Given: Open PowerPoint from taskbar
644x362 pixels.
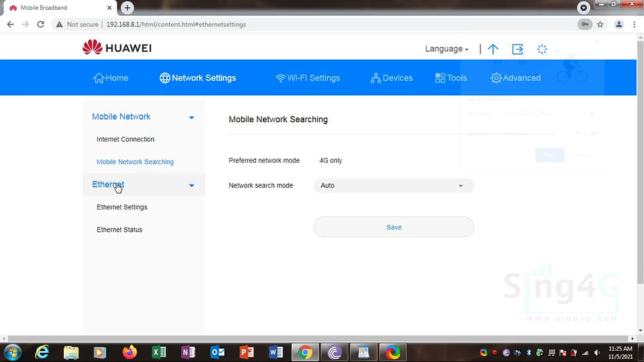Looking at the screenshot, I should [x=246, y=352].
